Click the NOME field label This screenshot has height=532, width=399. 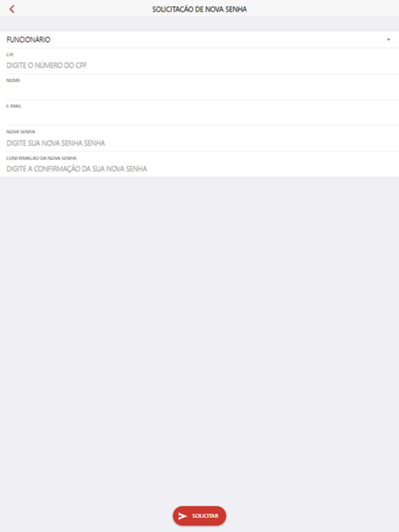[x=13, y=80]
